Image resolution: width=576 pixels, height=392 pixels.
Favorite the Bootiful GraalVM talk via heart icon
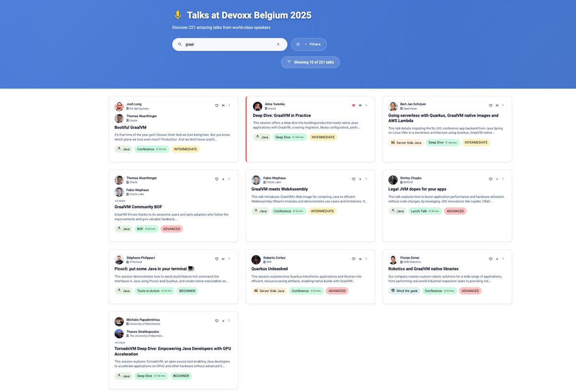point(216,105)
